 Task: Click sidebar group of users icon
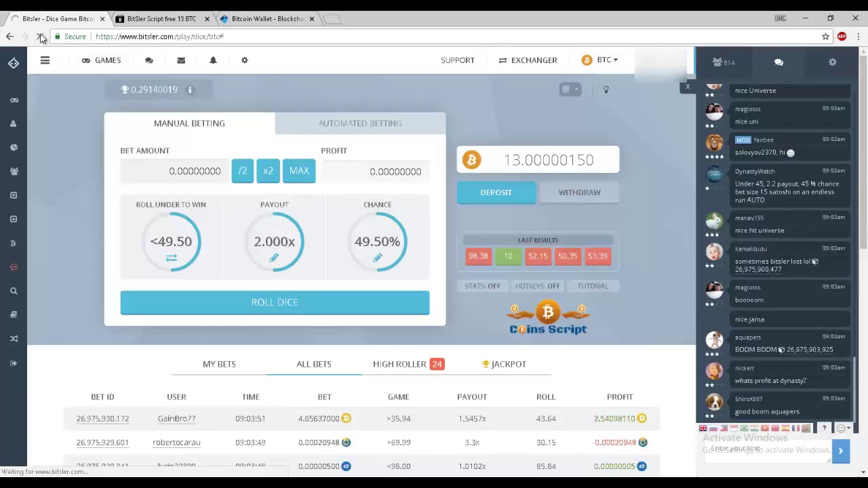pos(14,171)
